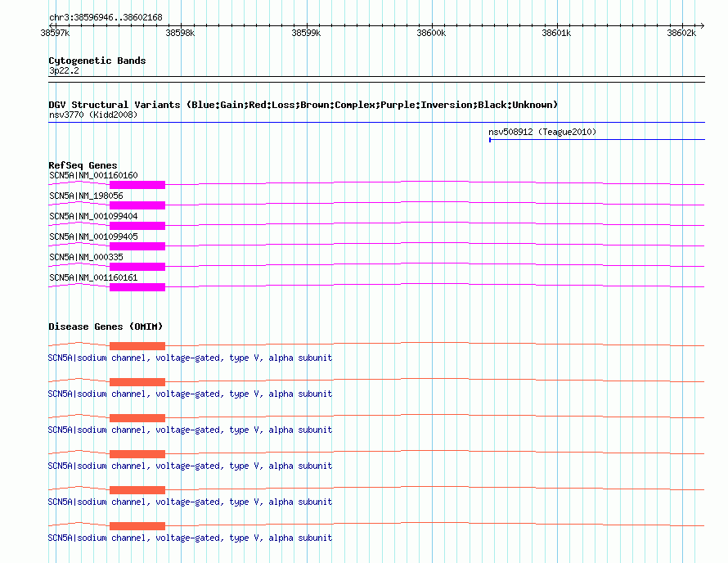Click the 38597k ruler tick label
Viewport: 728px width, 563px height.
click(55, 33)
